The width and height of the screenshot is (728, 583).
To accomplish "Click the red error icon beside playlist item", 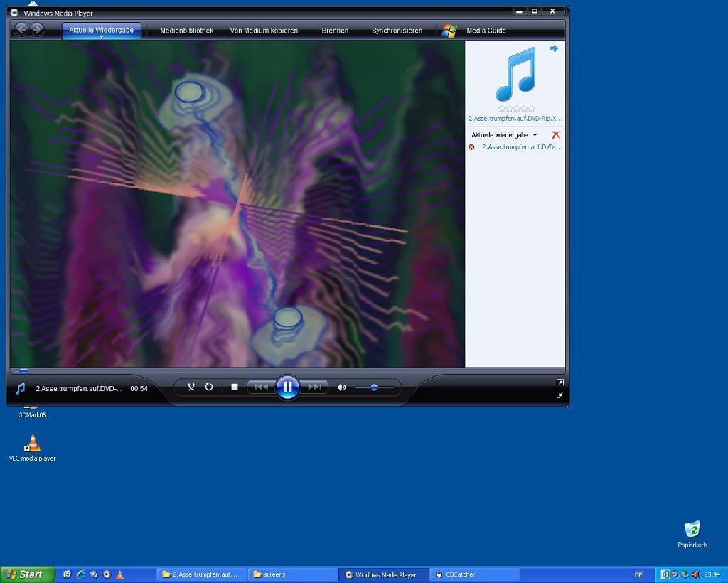I will pyautogui.click(x=472, y=147).
